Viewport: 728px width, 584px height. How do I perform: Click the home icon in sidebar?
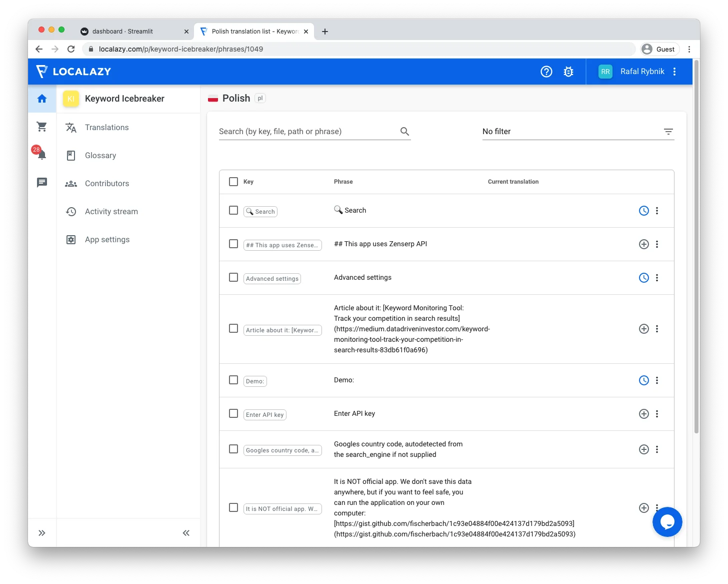click(x=42, y=99)
